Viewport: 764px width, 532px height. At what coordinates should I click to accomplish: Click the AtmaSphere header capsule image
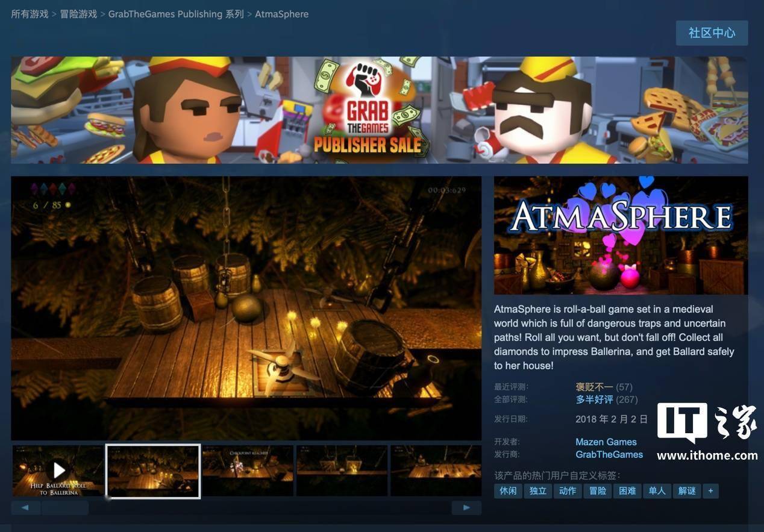622,236
